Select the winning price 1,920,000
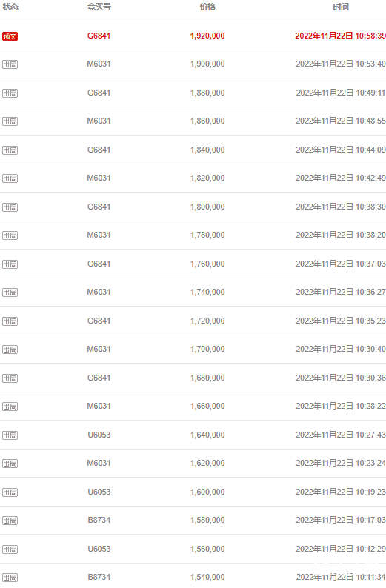 click(x=207, y=36)
